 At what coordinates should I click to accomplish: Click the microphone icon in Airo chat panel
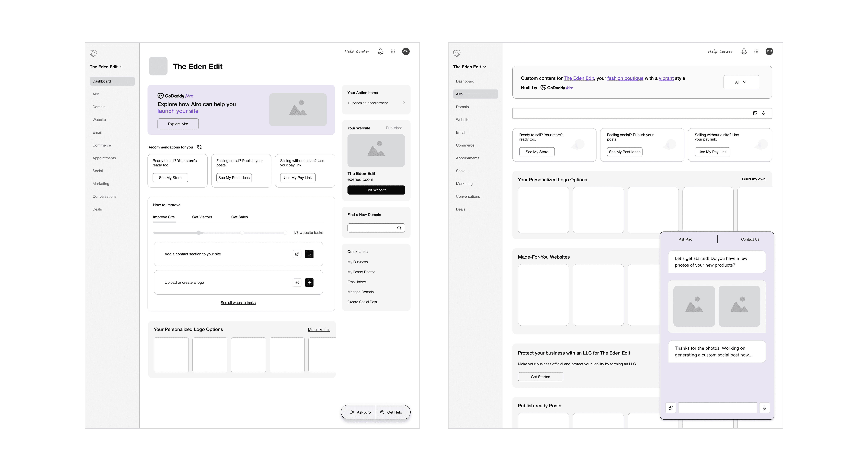pos(765,408)
